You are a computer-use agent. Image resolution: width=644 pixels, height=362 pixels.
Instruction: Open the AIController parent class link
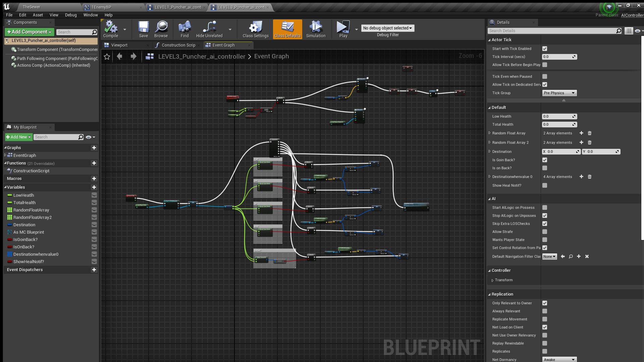tap(632, 15)
